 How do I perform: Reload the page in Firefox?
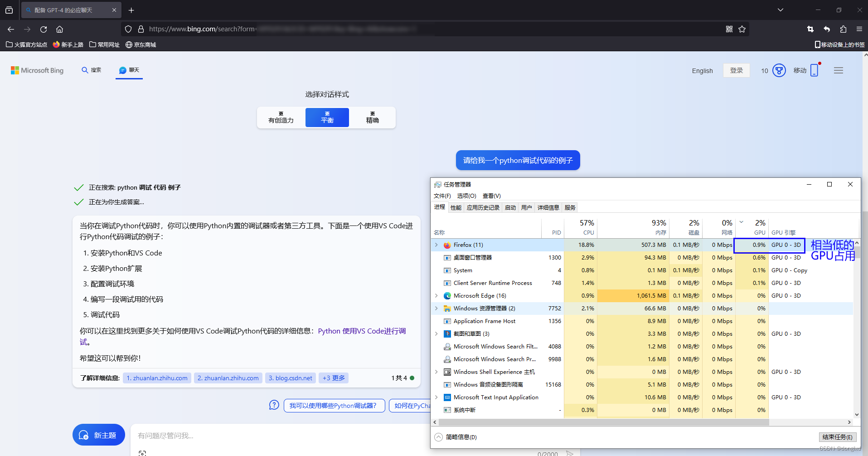44,29
